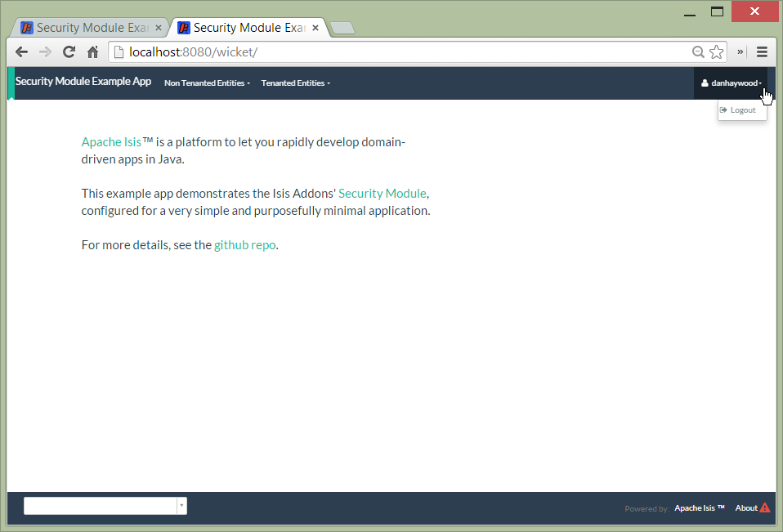Expand the Non Tenanted Entities menu
This screenshot has height=532, width=783.
(x=207, y=83)
